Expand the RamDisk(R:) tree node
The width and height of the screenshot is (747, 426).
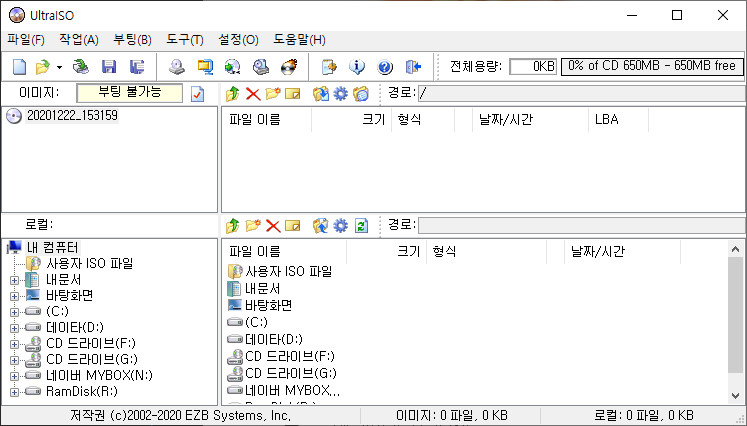(14, 393)
